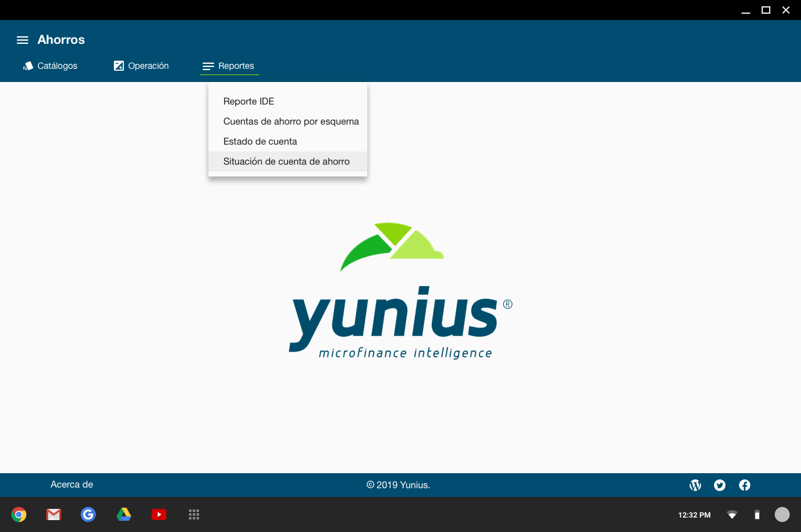Open the system tray clock
This screenshot has width=801, height=532.
(694, 515)
